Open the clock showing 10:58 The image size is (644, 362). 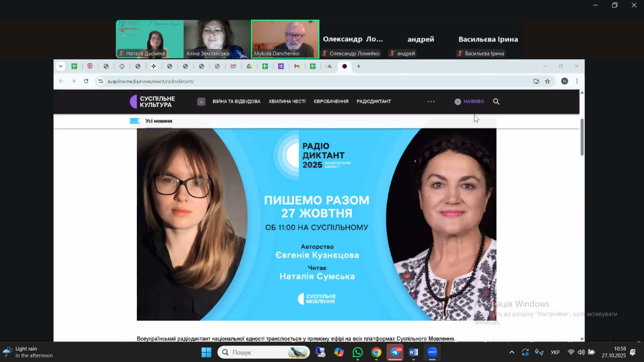point(614,352)
